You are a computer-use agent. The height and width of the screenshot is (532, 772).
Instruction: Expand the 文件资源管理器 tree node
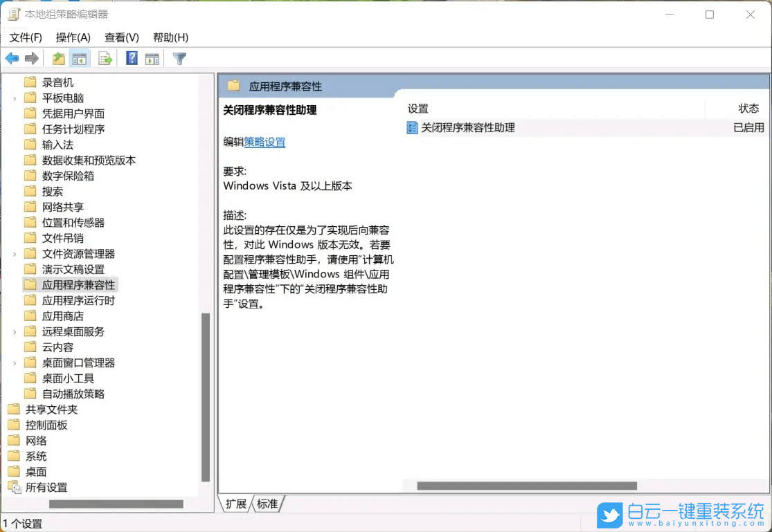13,253
